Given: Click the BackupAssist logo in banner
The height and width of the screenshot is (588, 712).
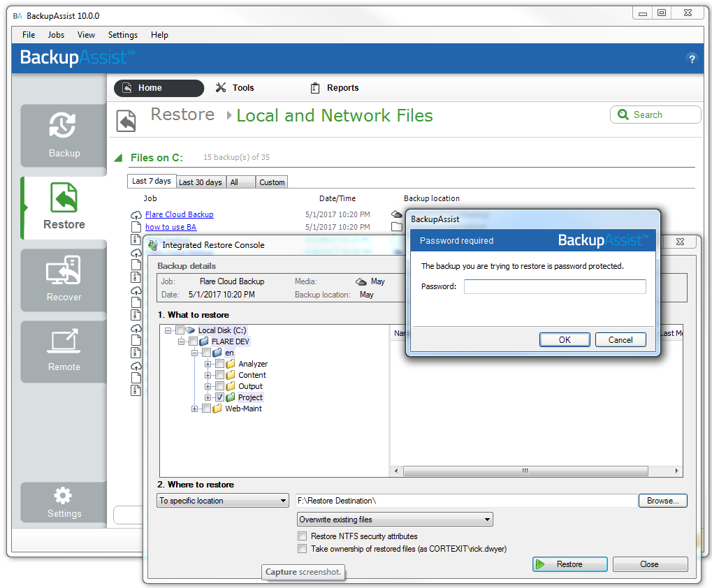Looking at the screenshot, I should [78, 58].
